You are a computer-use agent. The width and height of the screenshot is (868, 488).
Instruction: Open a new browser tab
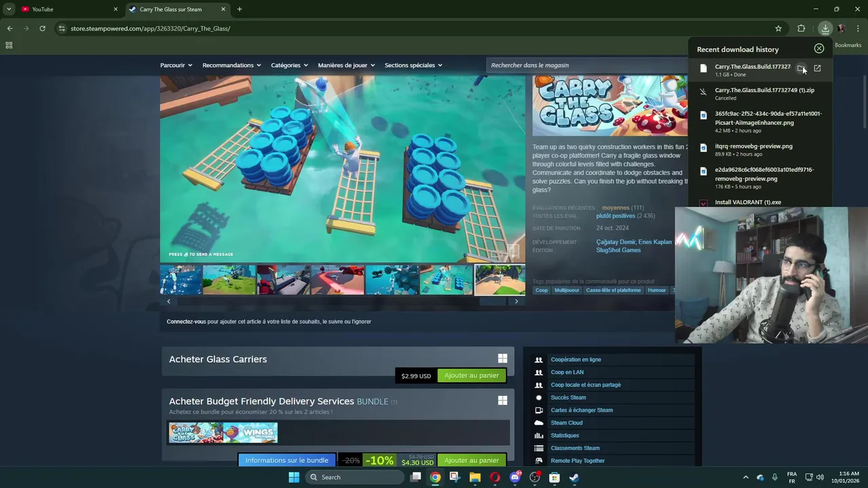coord(239,9)
